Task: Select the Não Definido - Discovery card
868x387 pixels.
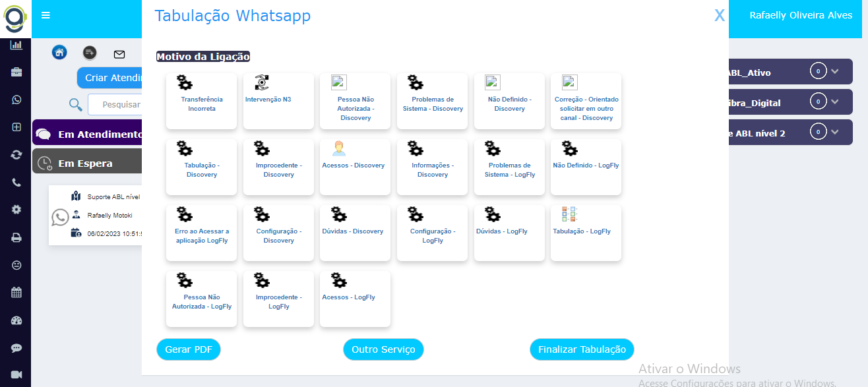Action: (x=509, y=101)
